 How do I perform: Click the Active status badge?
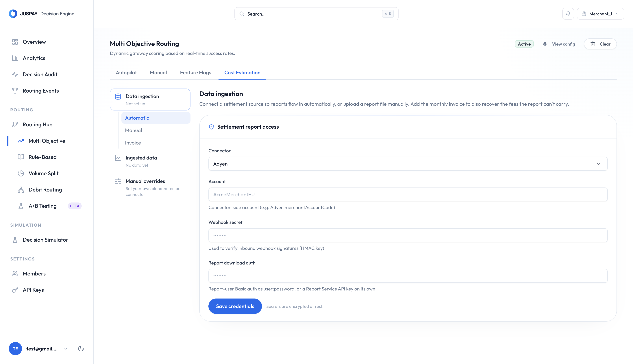524,44
